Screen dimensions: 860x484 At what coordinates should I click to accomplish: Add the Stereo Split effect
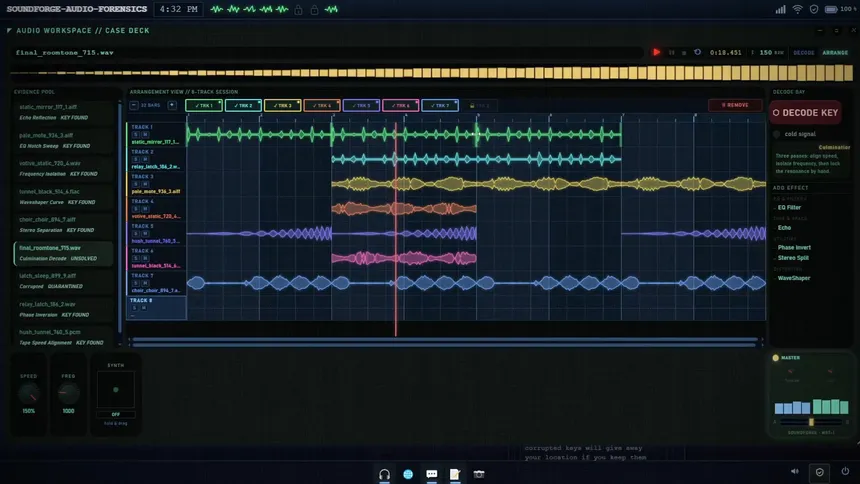coord(793,258)
